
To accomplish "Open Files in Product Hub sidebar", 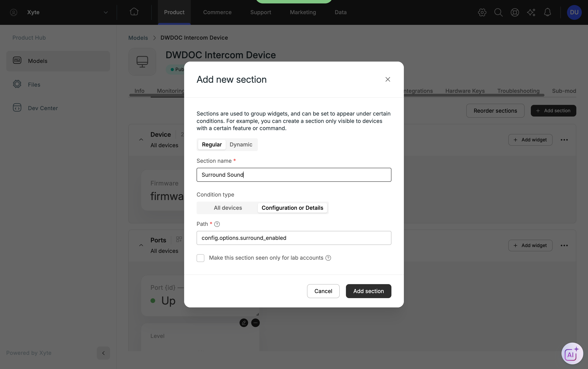I will point(58,84).
